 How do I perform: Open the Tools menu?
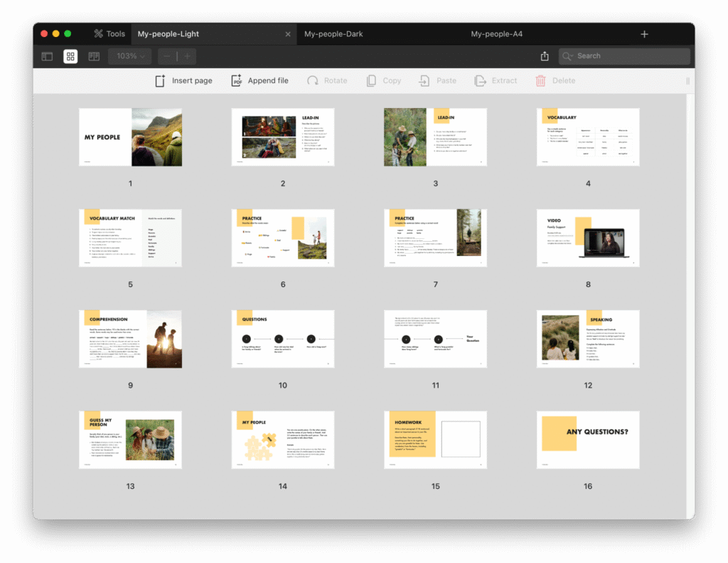click(x=109, y=34)
